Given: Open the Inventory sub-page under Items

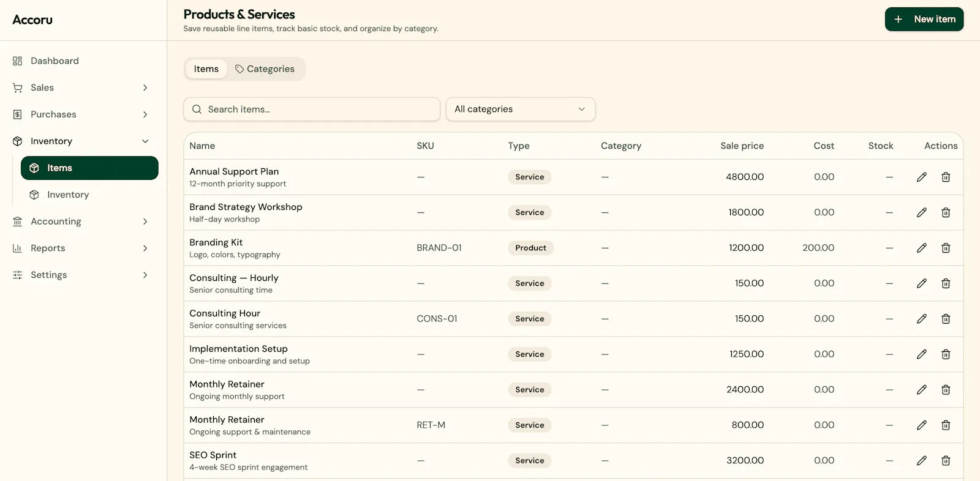Looking at the screenshot, I should [89, 195].
